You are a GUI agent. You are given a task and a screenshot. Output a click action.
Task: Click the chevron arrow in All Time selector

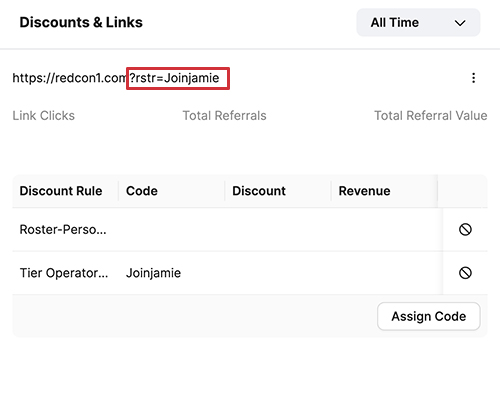[x=460, y=23]
